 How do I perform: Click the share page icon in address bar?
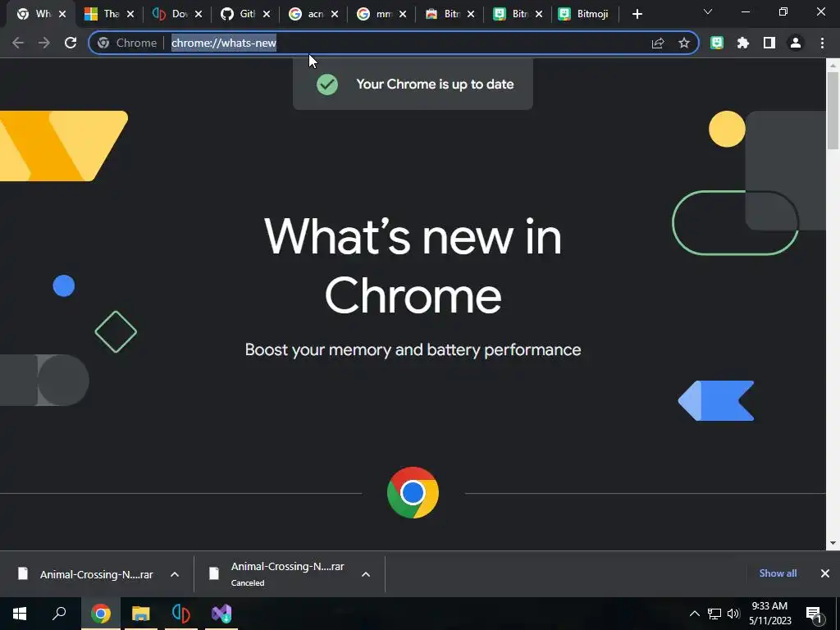pyautogui.click(x=658, y=43)
